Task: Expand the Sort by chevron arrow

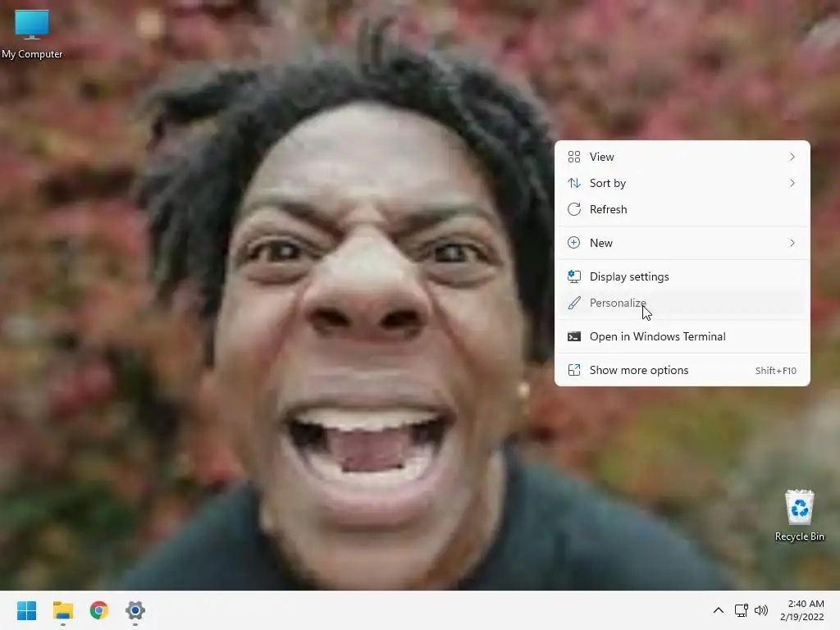Action: 792,183
